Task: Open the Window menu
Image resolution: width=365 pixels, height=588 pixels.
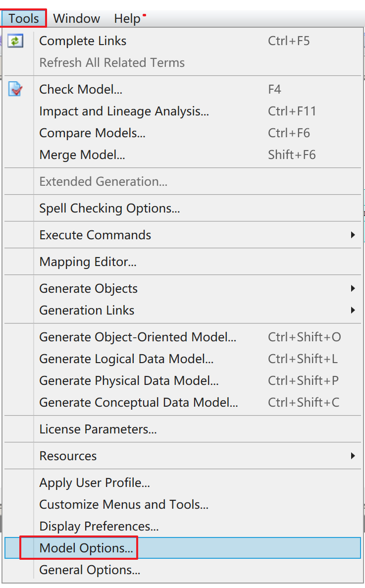Action: pos(76,19)
